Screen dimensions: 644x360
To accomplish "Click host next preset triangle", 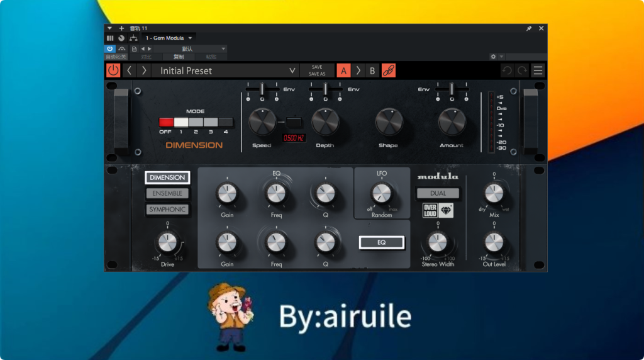I will (150, 49).
